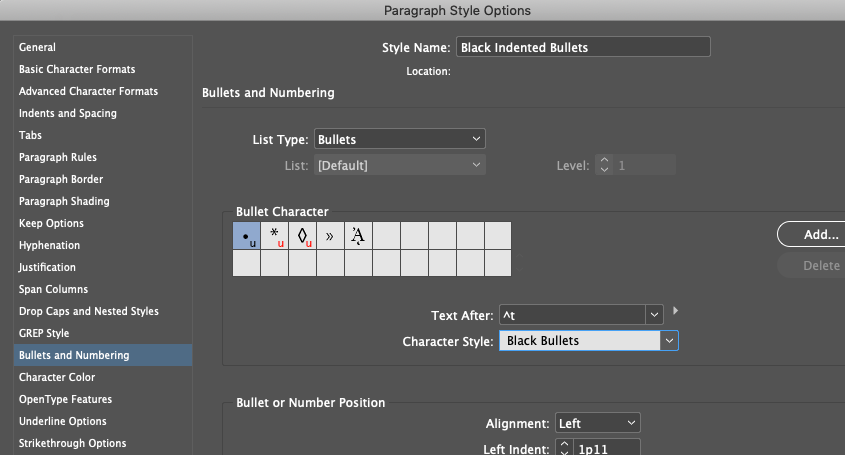Open the Text After special characters arrow

675,311
